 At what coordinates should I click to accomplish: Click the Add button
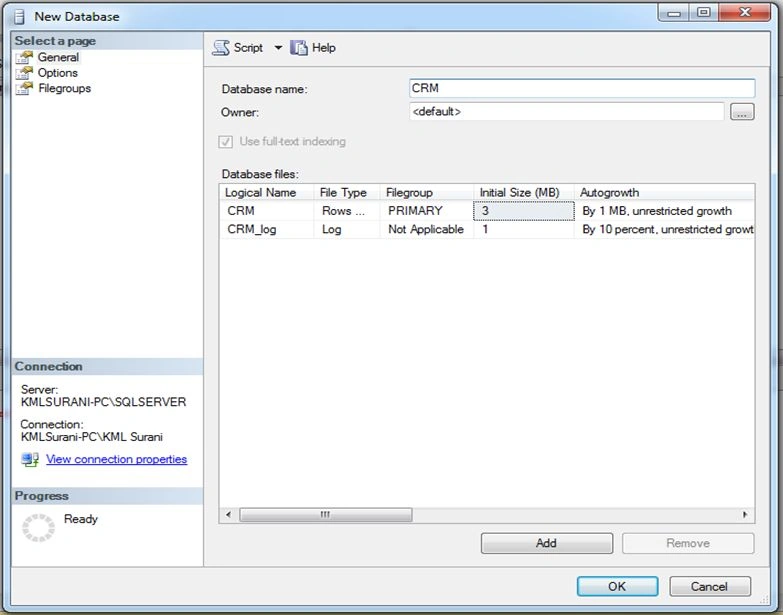coord(547,543)
